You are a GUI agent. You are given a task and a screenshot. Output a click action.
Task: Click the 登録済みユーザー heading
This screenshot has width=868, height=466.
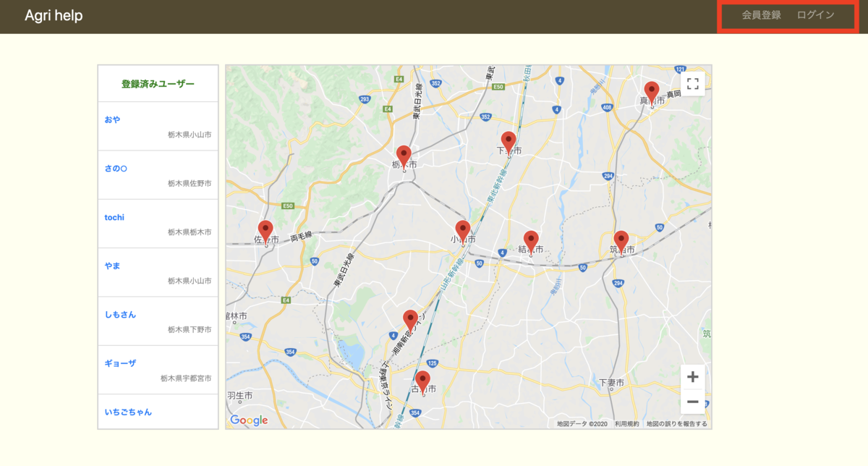(x=158, y=84)
